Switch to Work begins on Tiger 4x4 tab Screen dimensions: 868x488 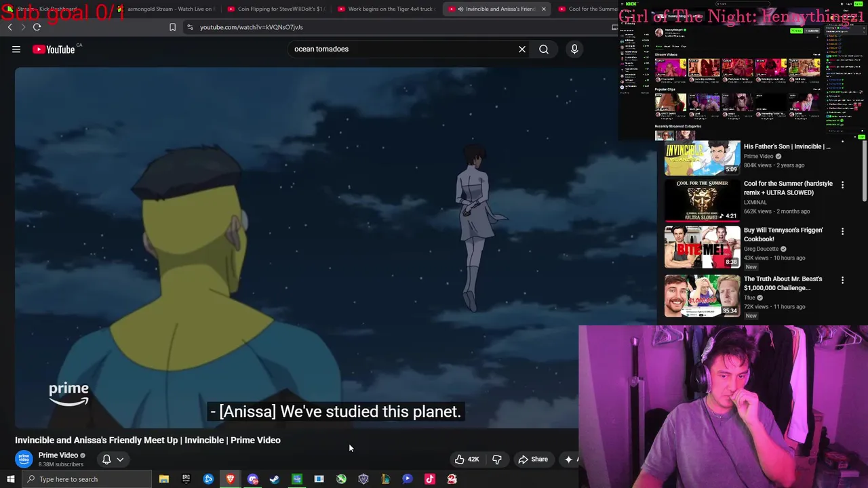pos(386,9)
